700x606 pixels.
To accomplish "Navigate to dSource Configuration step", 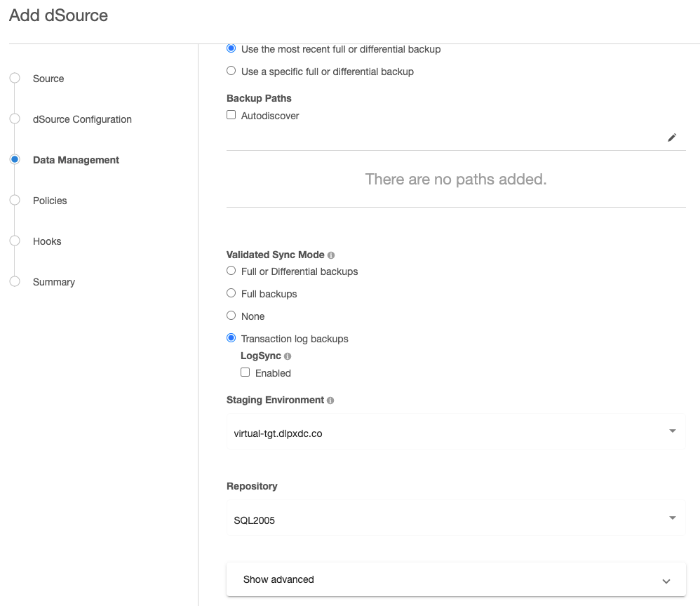I will (x=15, y=119).
